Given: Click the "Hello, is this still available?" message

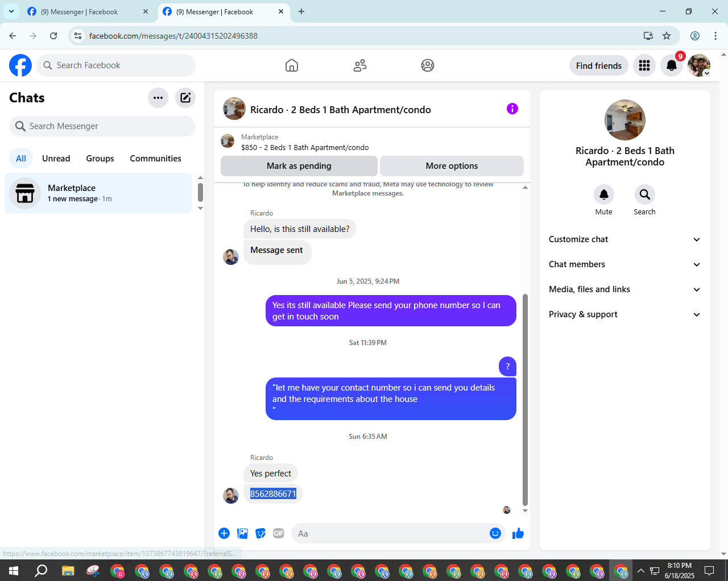Looking at the screenshot, I should [300, 229].
